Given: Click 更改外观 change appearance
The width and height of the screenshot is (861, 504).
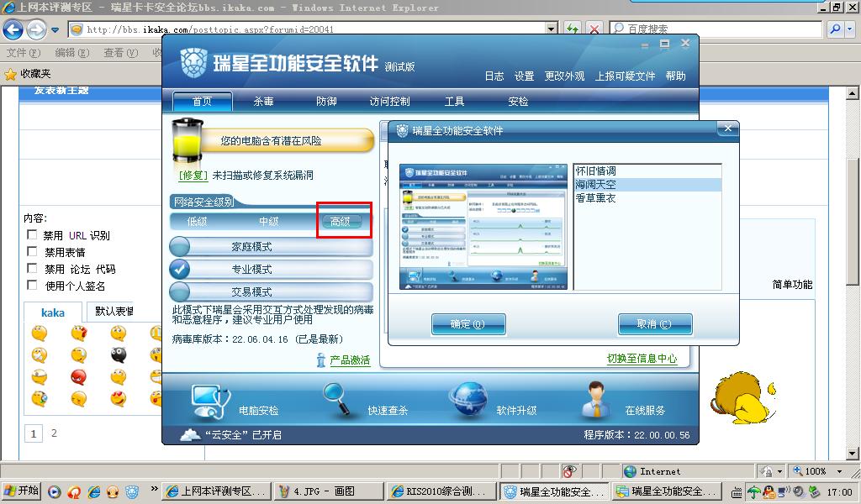Looking at the screenshot, I should click(564, 76).
